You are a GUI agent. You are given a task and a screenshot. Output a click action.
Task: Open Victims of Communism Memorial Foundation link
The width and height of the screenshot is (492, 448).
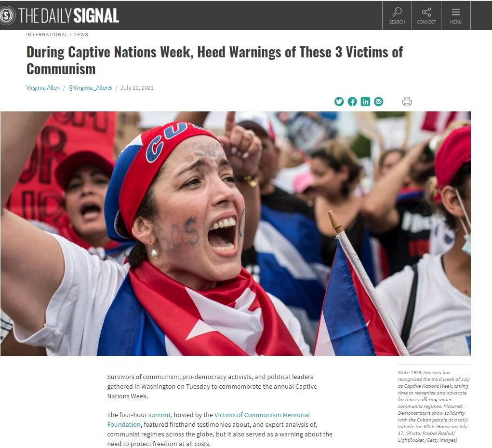coord(208,420)
